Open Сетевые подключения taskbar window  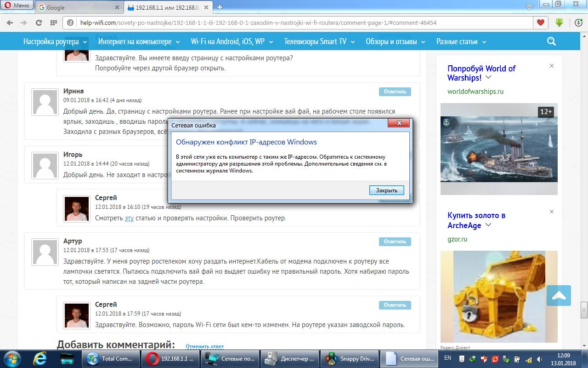pos(230,358)
